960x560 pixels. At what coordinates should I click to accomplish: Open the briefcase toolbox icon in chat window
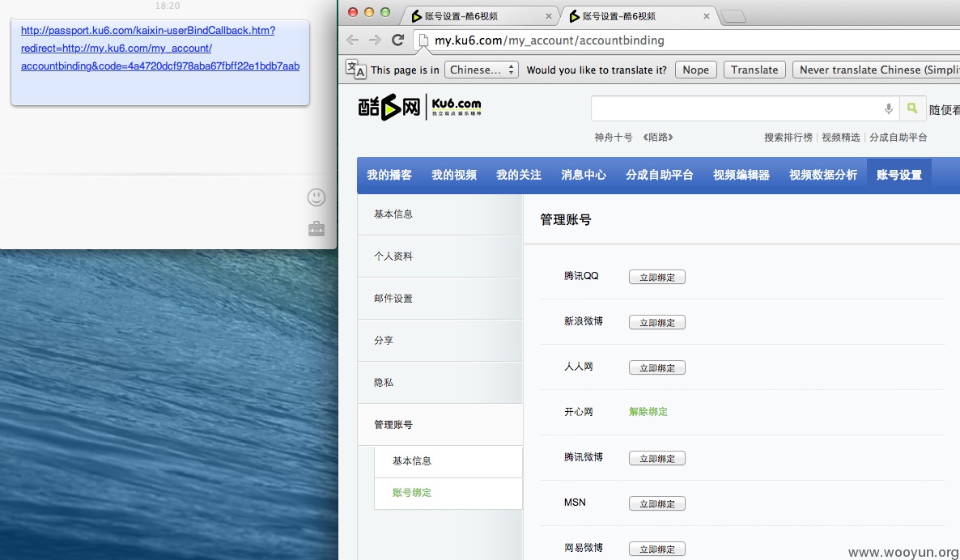(x=316, y=229)
